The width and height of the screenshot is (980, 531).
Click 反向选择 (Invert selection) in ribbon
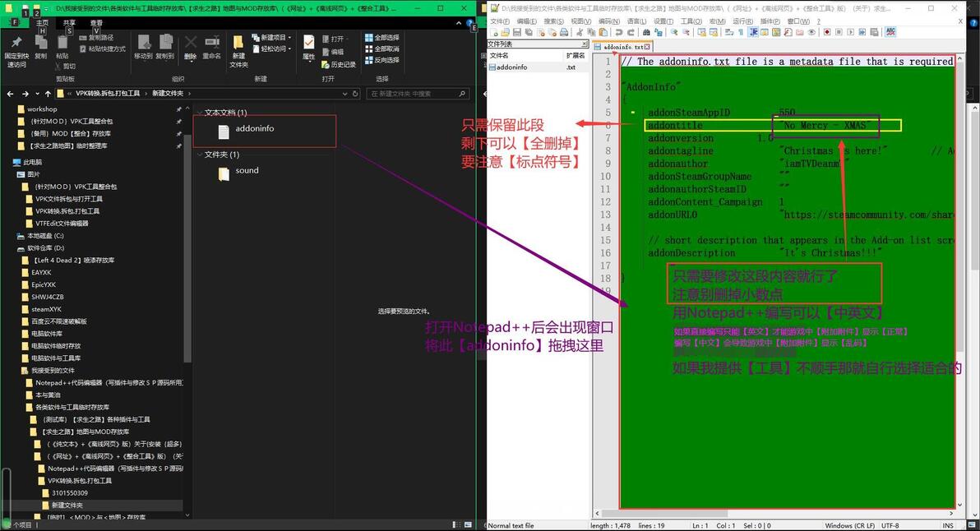pyautogui.click(x=381, y=60)
